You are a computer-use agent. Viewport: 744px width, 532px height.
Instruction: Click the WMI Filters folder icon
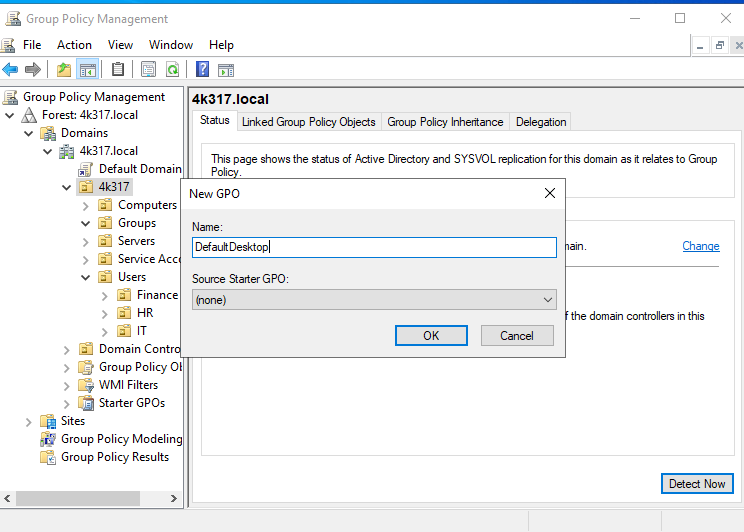pyautogui.click(x=86, y=385)
